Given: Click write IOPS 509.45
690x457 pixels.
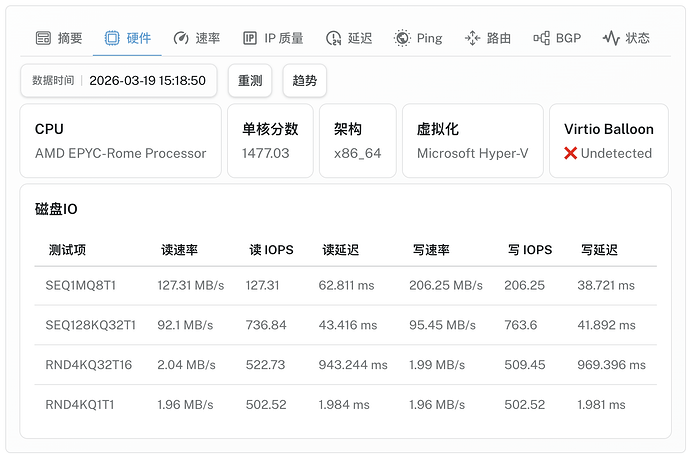Looking at the screenshot, I should point(525,365).
